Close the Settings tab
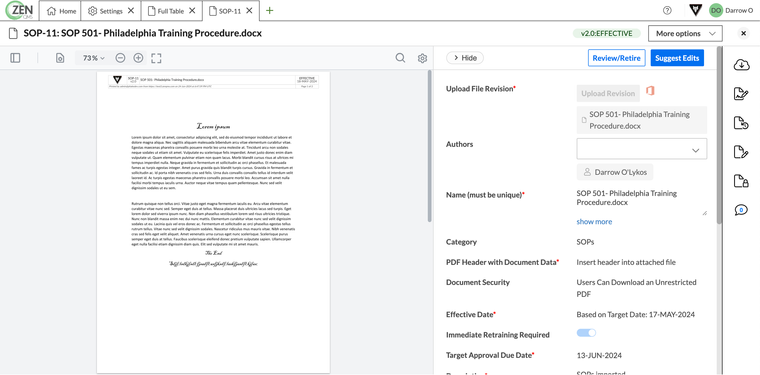 [x=130, y=11]
